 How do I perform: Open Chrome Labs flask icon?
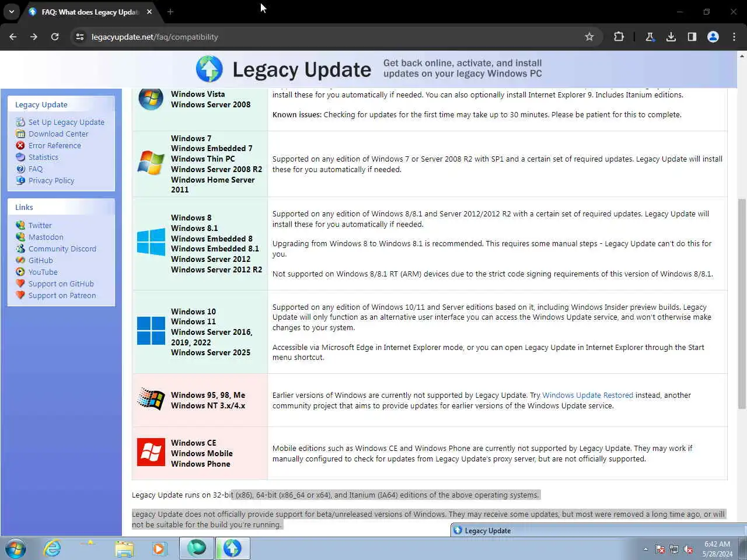point(650,37)
